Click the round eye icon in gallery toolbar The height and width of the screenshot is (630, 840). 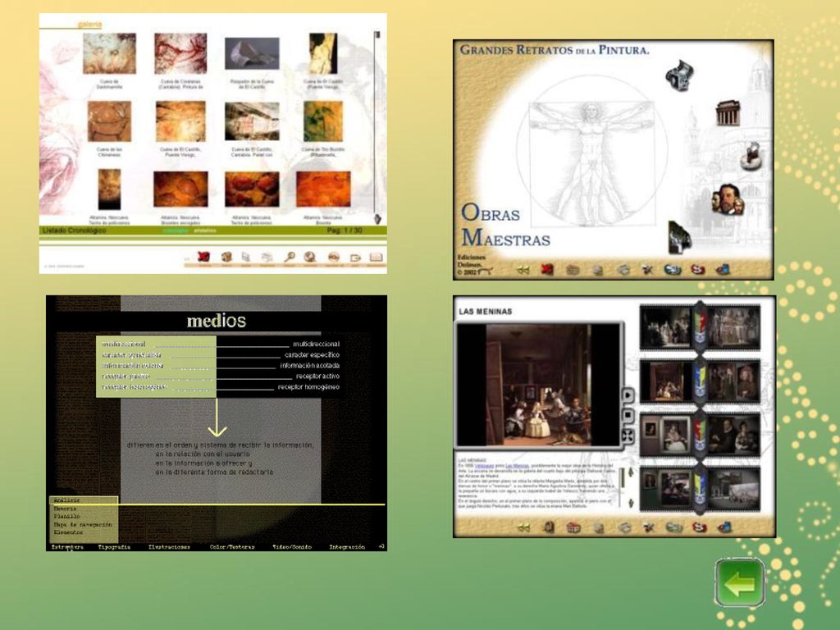334,257
